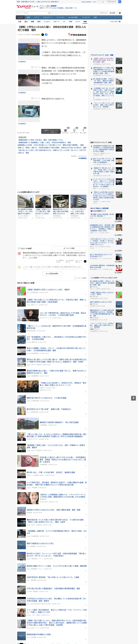Open article 少年を海に突き落とす動画拡散か
Image resolution: width=138 pixels, height=644 pixels.
53,589
